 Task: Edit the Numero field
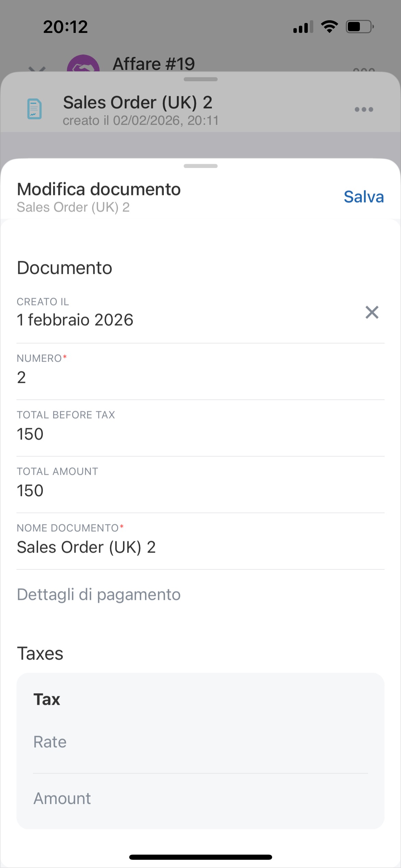[200, 377]
